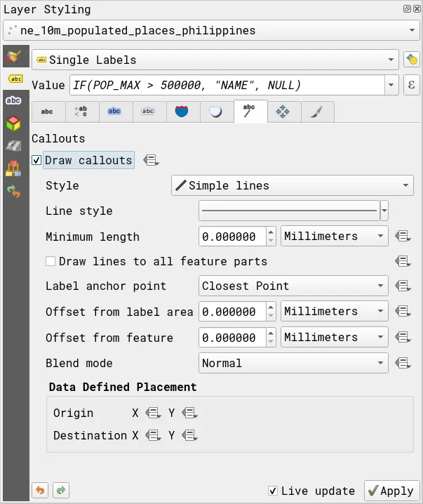This screenshot has height=504, width=423.
Task: Click the Redo button at the bottom
Action: coord(61,490)
